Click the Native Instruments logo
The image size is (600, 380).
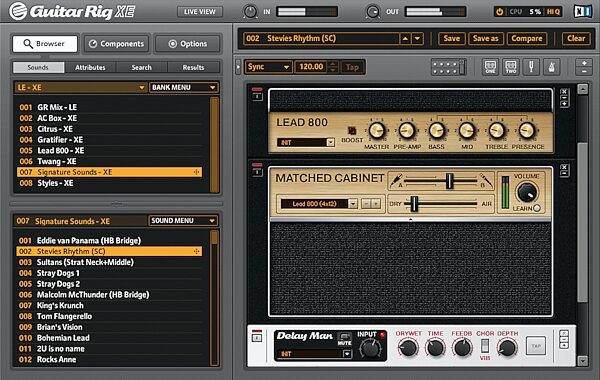[x=582, y=11]
